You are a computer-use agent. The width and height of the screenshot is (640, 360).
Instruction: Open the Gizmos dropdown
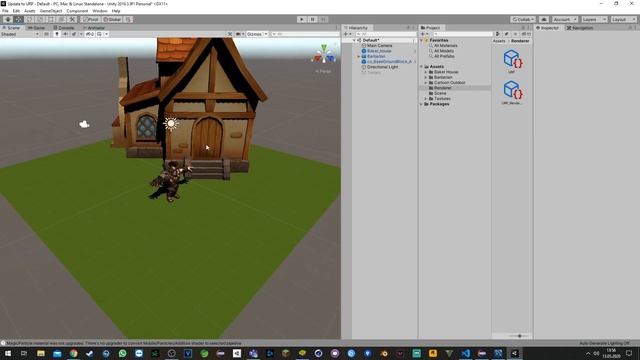pyautogui.click(x=257, y=34)
